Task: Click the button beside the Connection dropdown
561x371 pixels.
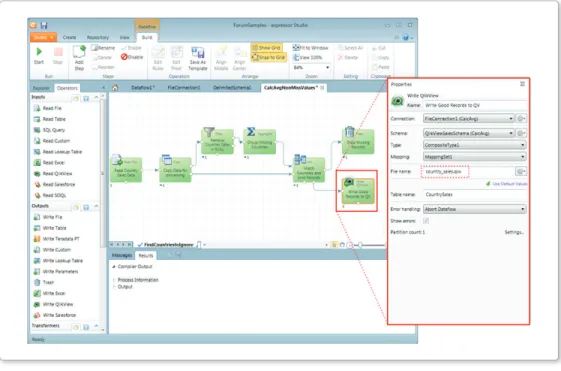Action: (x=521, y=119)
